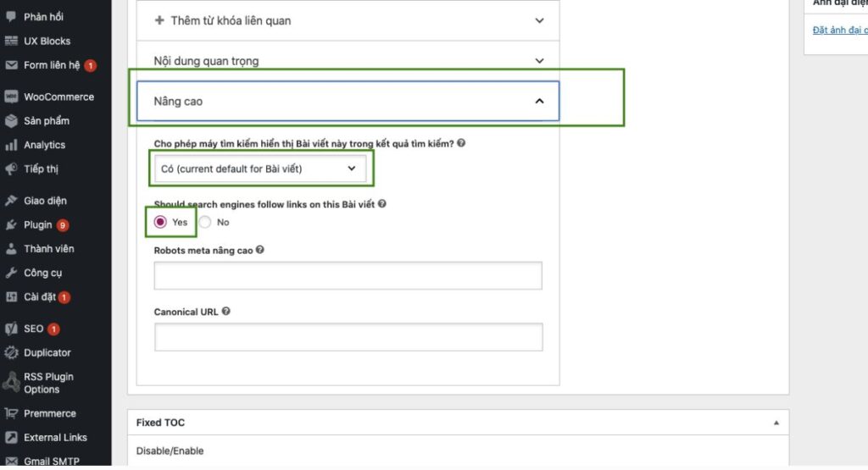Select No for follow links
This screenshot has width=868, height=470.
pos(205,222)
